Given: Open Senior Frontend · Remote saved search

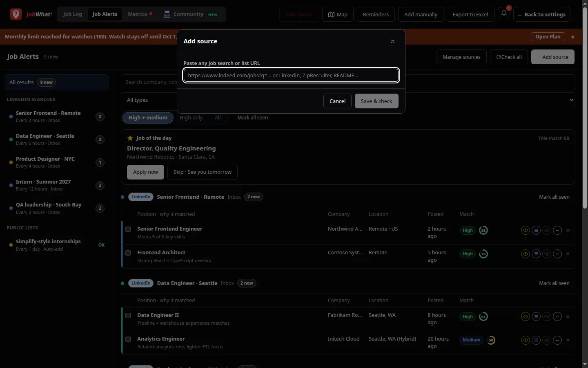Looking at the screenshot, I should pos(57,117).
